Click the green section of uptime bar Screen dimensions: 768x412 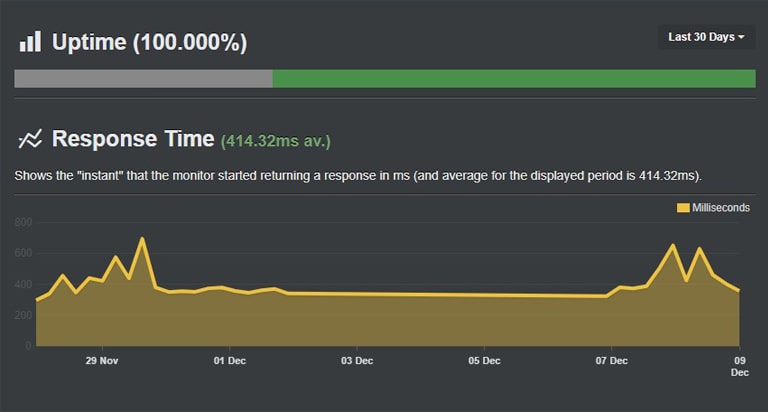514,79
